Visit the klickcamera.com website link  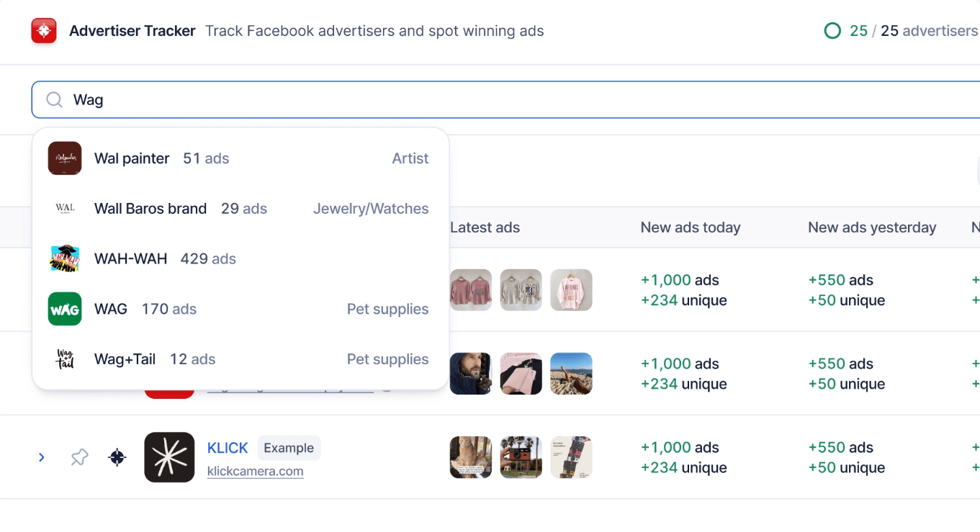[255, 472]
